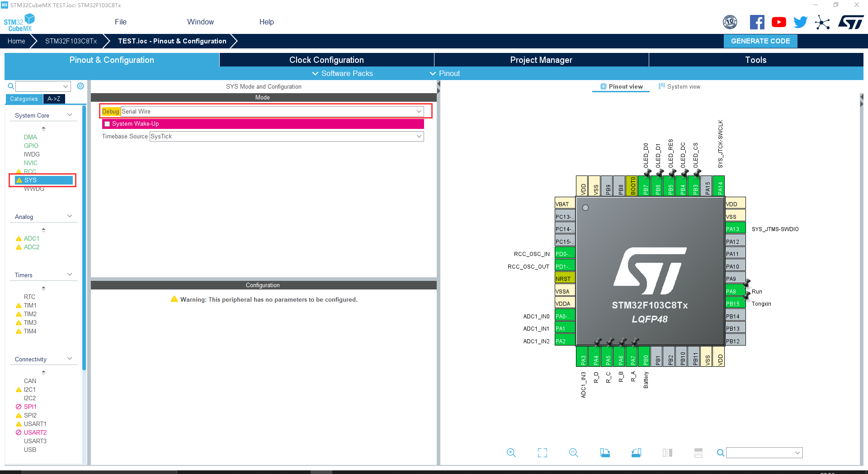Screen dimensions: 868x474
Task: Switch to System view
Action: coord(679,86)
